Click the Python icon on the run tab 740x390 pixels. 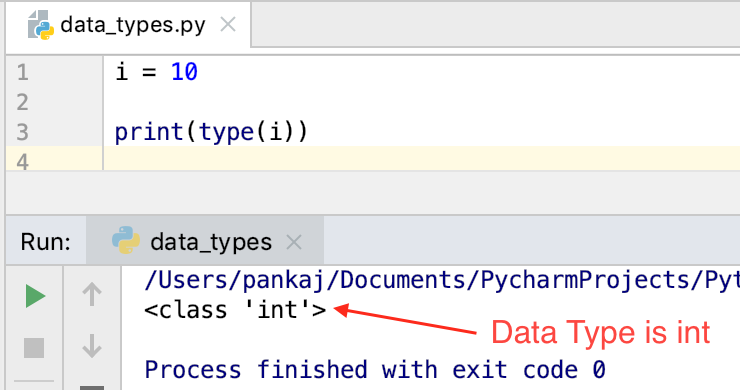[x=126, y=240]
